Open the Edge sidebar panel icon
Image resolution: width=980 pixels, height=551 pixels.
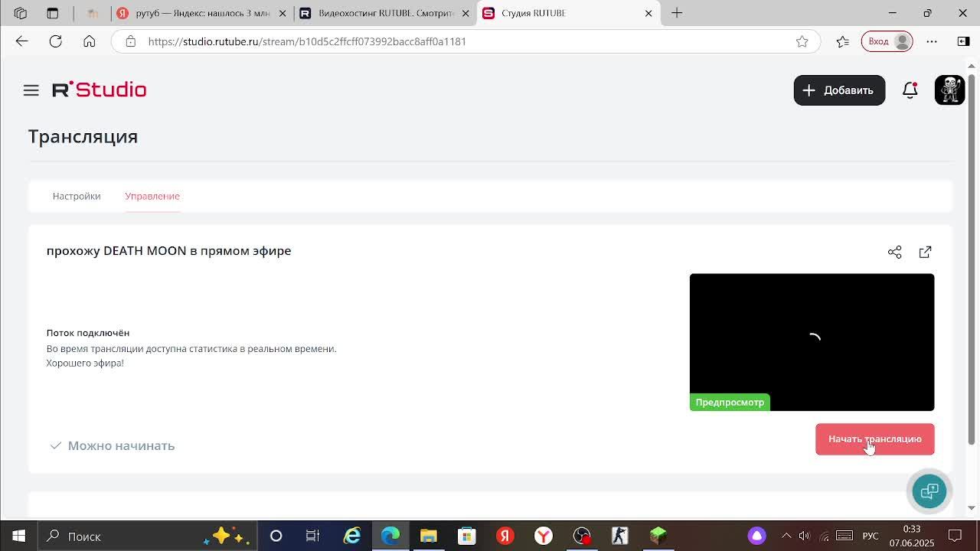point(963,41)
